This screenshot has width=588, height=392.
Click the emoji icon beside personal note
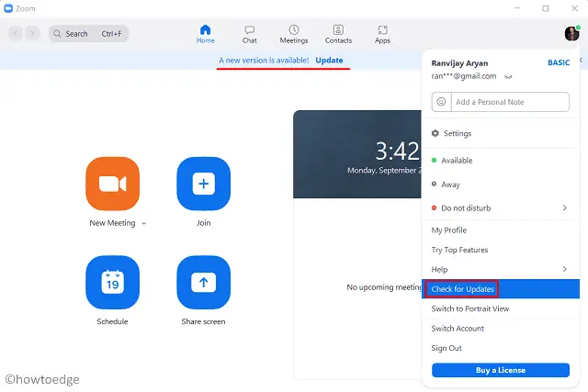[441, 102]
